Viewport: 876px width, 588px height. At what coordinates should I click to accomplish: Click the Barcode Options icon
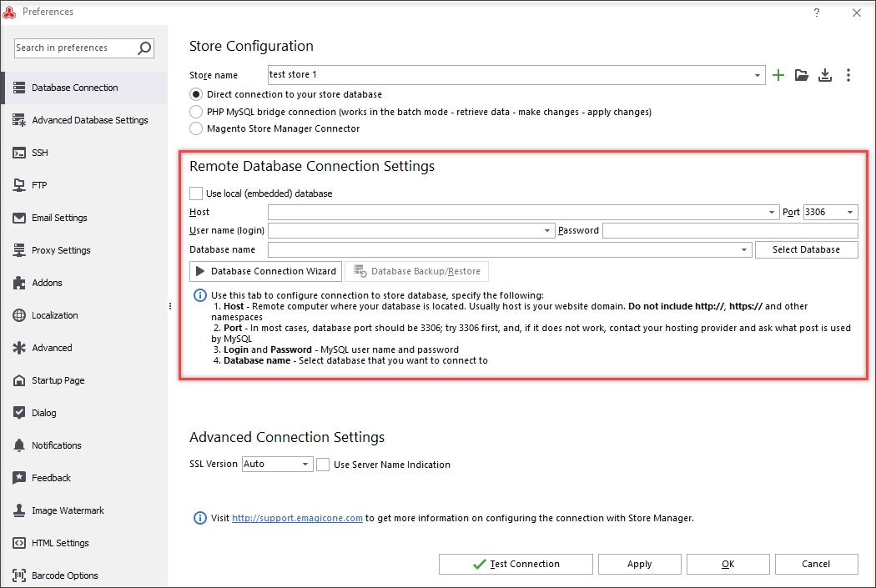pyautogui.click(x=19, y=575)
